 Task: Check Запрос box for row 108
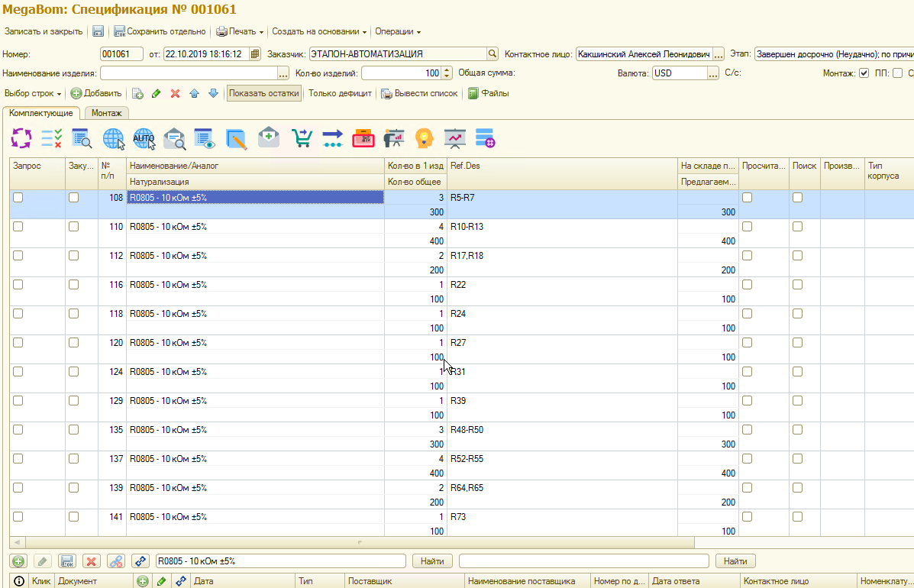pos(18,198)
